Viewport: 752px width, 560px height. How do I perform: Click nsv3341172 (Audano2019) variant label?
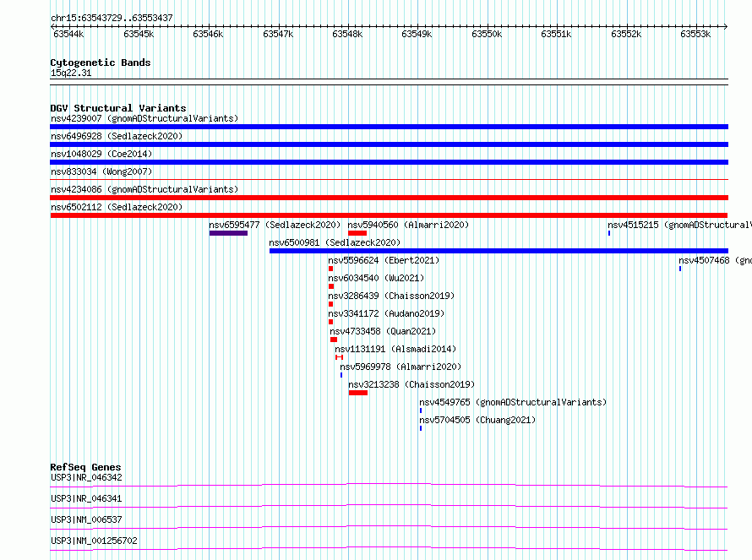pos(386,313)
